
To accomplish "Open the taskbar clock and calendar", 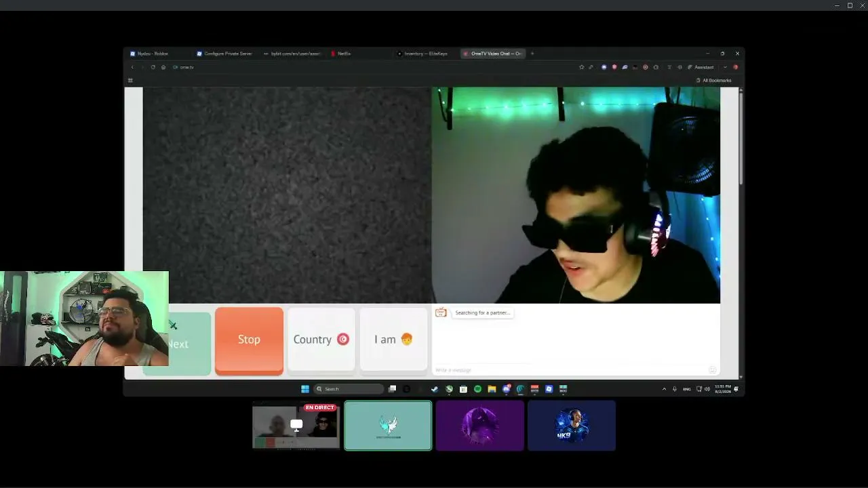I will click(723, 389).
